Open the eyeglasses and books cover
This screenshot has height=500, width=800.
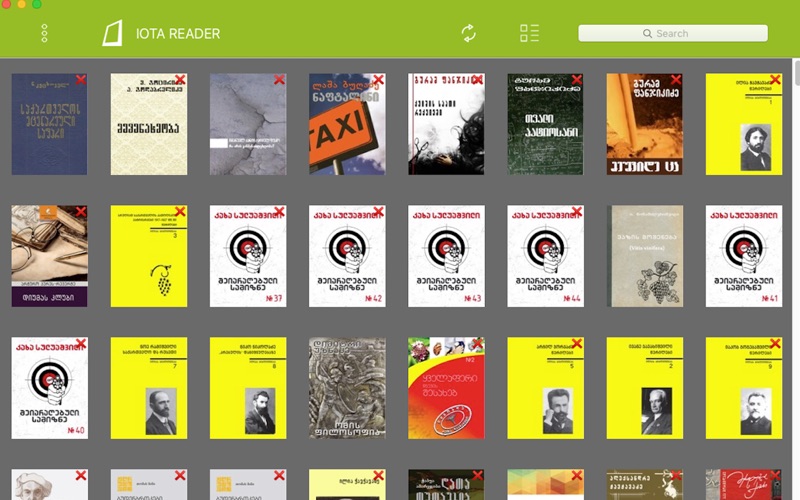[x=49, y=256]
